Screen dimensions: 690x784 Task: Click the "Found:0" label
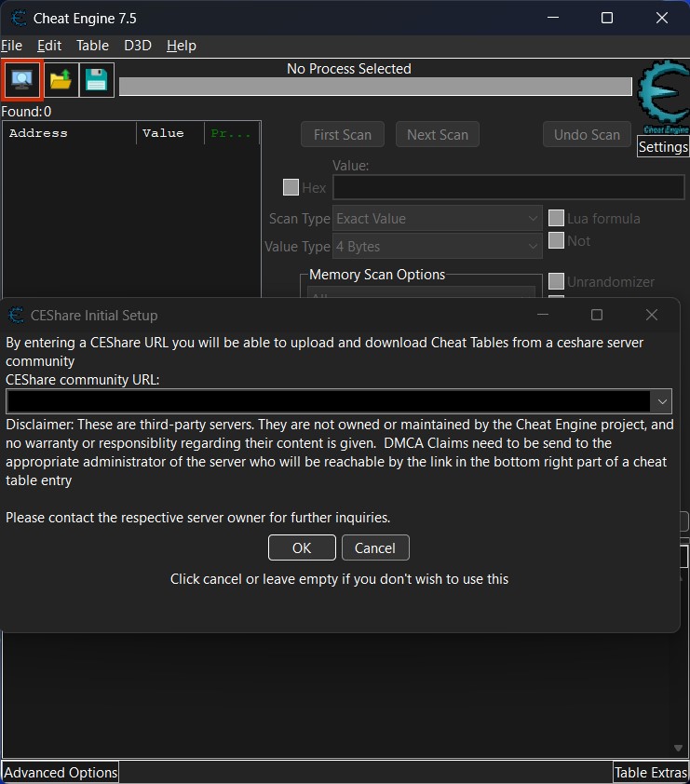click(x=26, y=112)
